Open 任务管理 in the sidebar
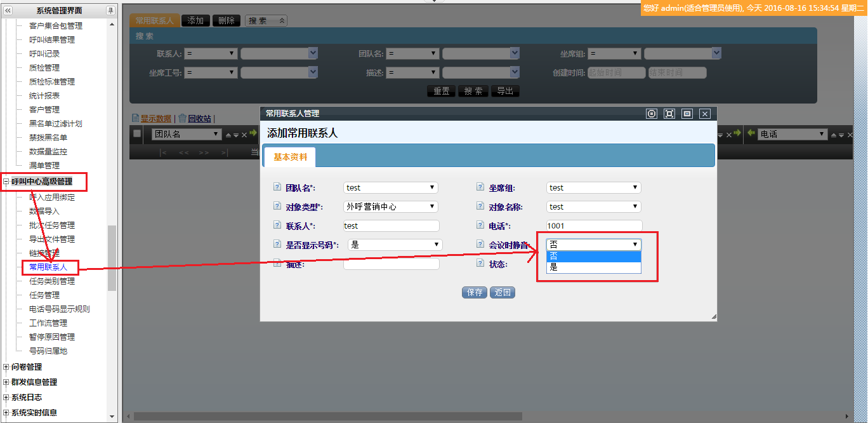Screen dimensions: 868x423 [x=44, y=295]
